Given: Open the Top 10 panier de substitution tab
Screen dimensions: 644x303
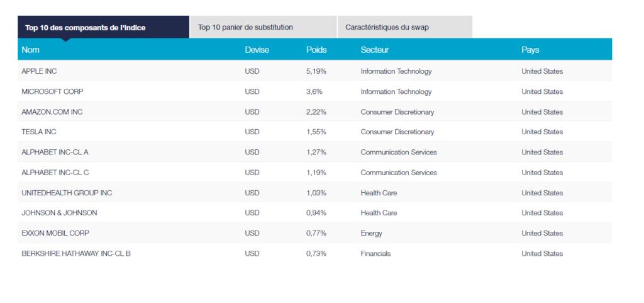Looking at the screenshot, I should point(245,27).
